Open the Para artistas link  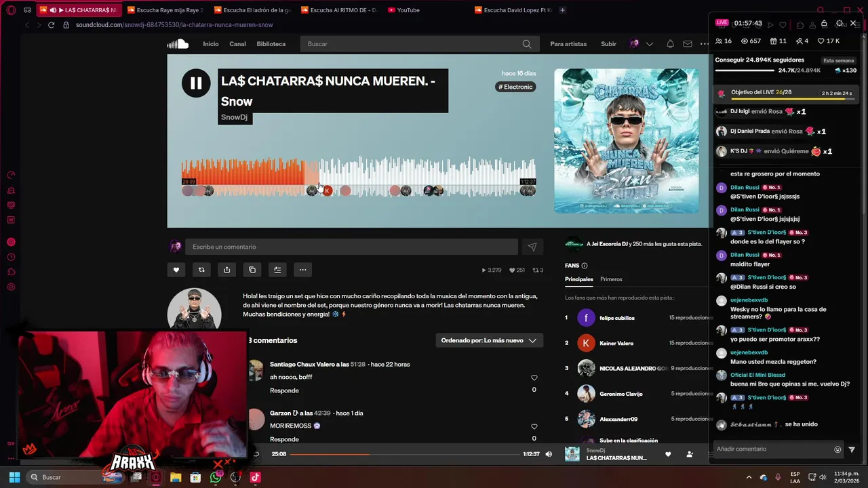pyautogui.click(x=568, y=44)
